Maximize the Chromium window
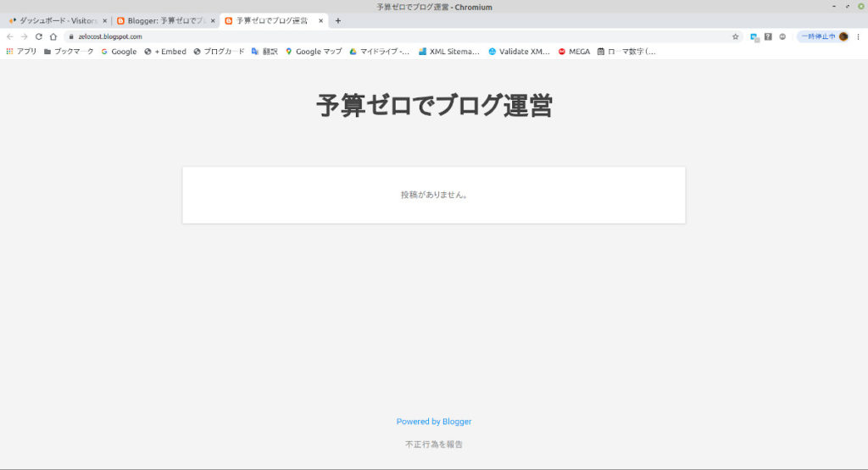 [848, 7]
